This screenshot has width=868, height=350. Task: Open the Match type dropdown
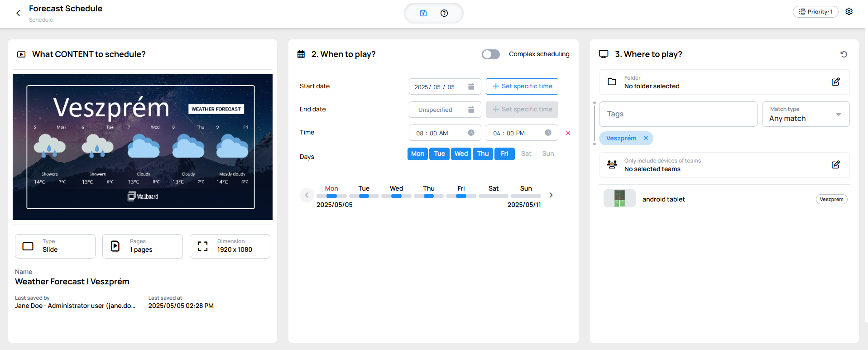click(x=806, y=114)
